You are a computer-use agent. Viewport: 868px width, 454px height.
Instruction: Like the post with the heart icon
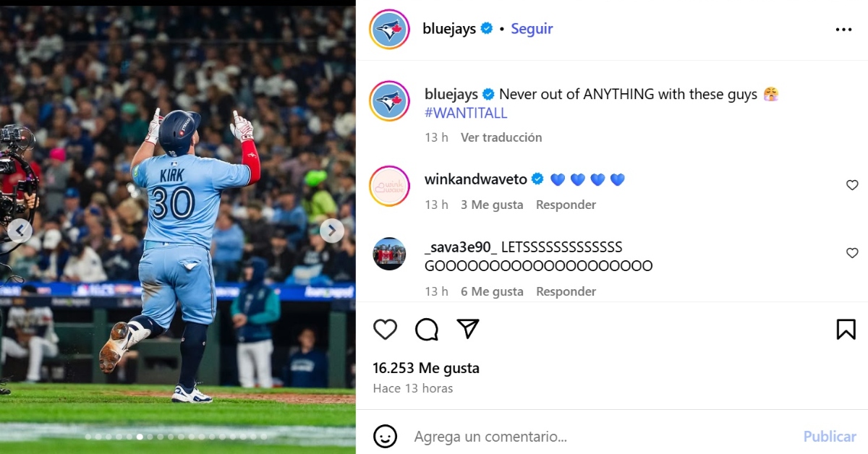pyautogui.click(x=385, y=330)
